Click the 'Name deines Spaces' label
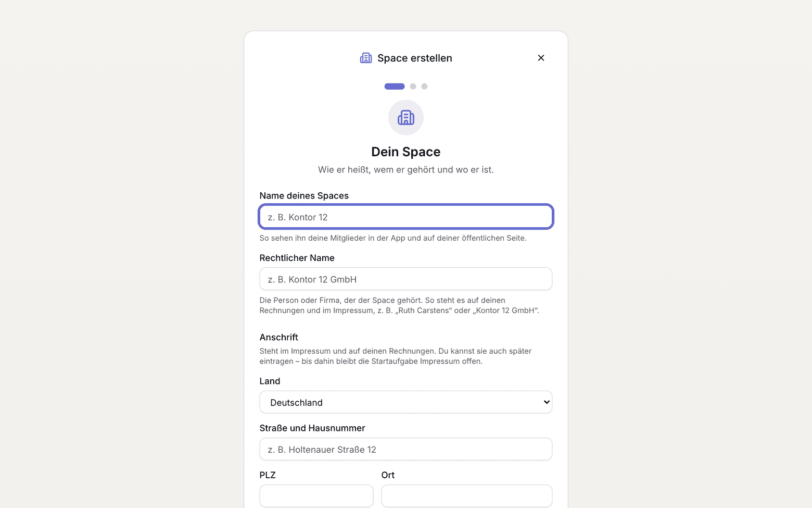The width and height of the screenshot is (812, 508). tap(304, 196)
